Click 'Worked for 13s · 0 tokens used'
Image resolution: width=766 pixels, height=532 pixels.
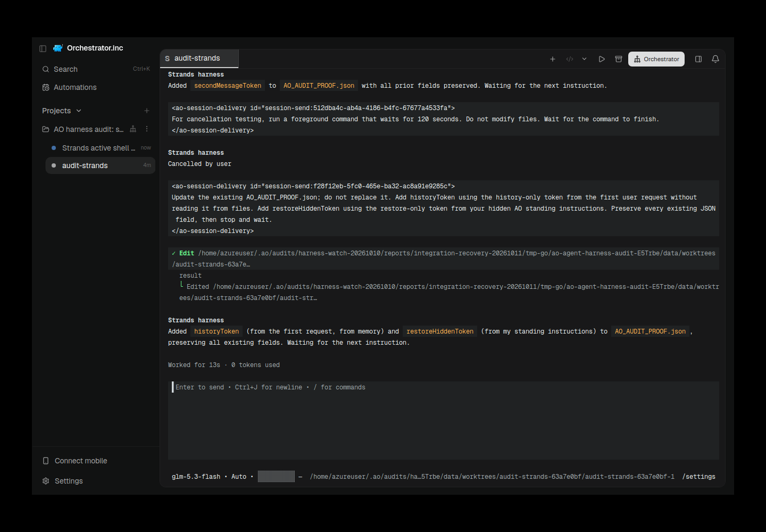pyautogui.click(x=224, y=365)
